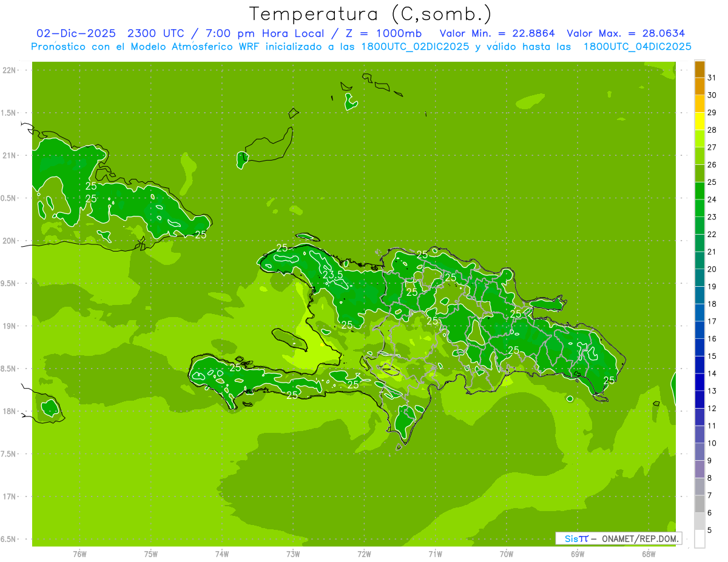The height and width of the screenshot is (562, 728).
Task: Click "Valor Min. = 22.8864" value
Action: coord(497,33)
